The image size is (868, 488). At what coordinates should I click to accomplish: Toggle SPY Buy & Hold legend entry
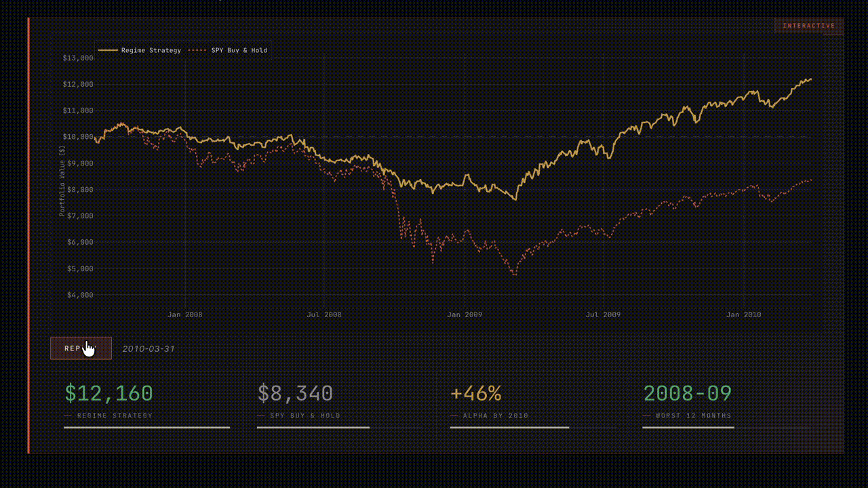pyautogui.click(x=229, y=50)
